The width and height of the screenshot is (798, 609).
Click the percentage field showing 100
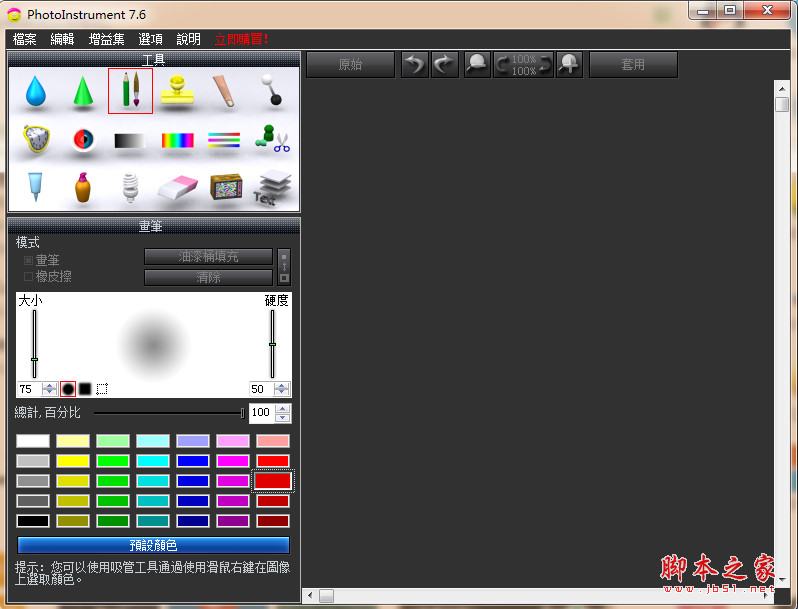point(262,413)
